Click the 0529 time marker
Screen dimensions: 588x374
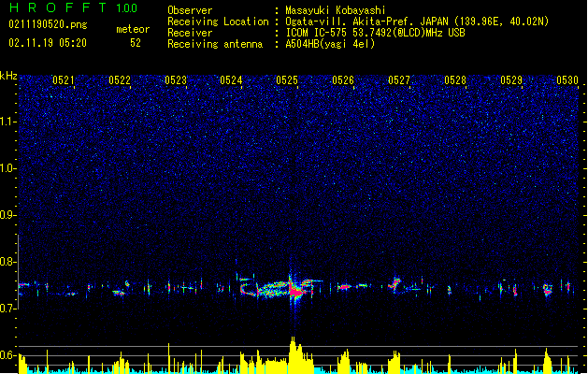click(x=511, y=80)
